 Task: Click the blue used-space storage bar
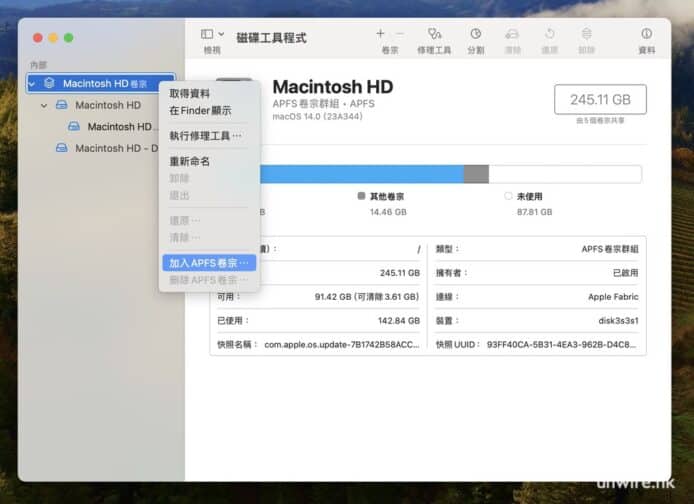(360, 174)
